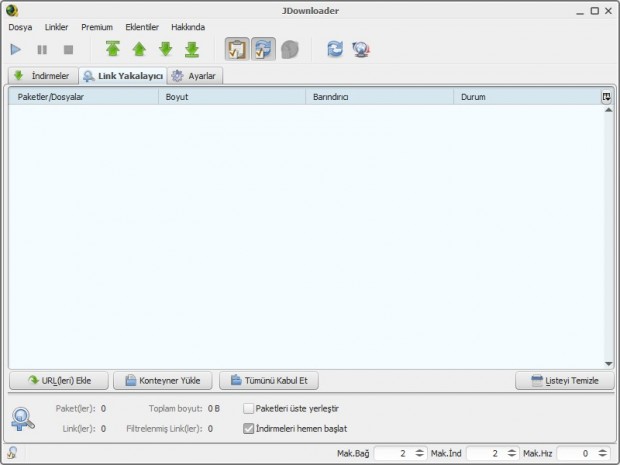620x465 pixels.
Task: Click the Mak.Bağ value field
Action: 393,453
